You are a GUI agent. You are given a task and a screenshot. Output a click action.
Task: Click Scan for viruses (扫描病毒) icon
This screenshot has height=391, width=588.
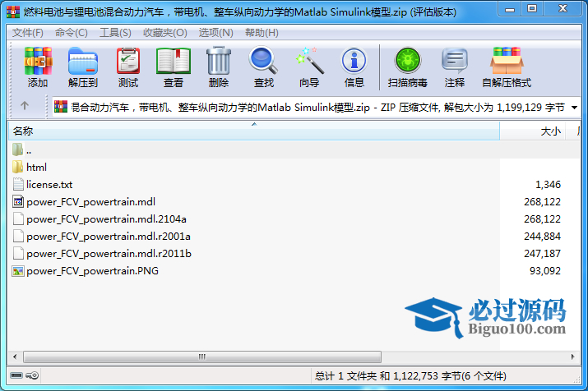(x=408, y=60)
